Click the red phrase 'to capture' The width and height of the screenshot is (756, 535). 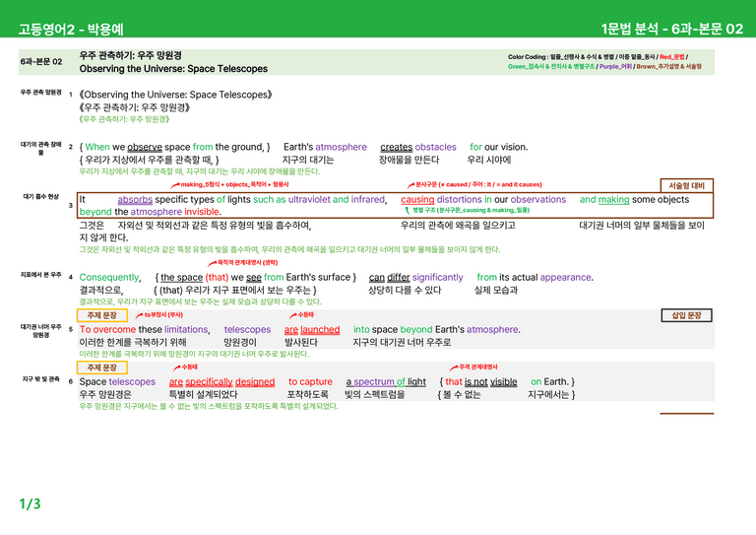tap(310, 382)
